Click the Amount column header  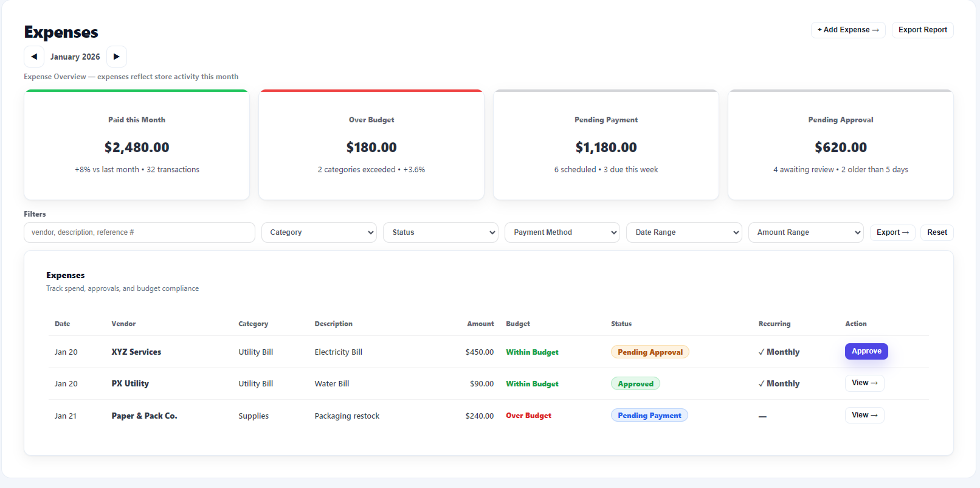point(480,324)
